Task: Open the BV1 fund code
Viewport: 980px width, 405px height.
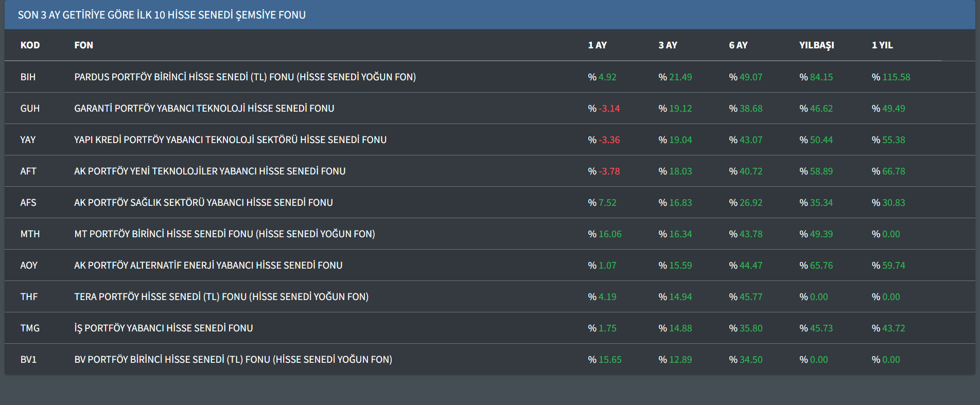Action: coord(28,360)
